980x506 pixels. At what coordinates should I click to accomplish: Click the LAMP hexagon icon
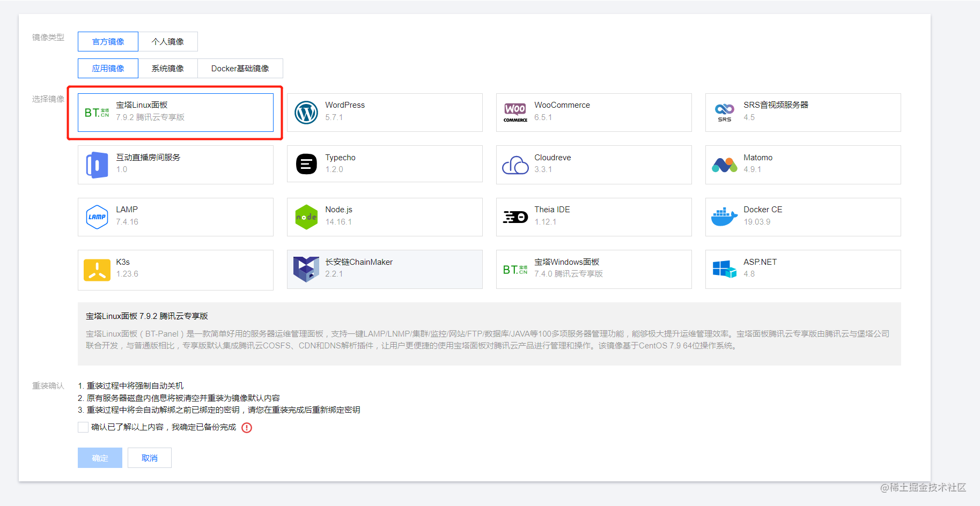coord(97,217)
